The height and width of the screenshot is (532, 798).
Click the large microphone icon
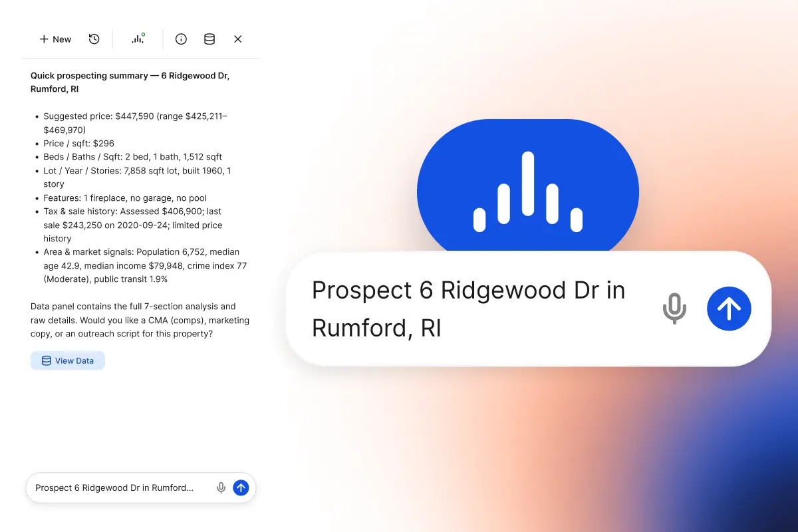coord(674,309)
